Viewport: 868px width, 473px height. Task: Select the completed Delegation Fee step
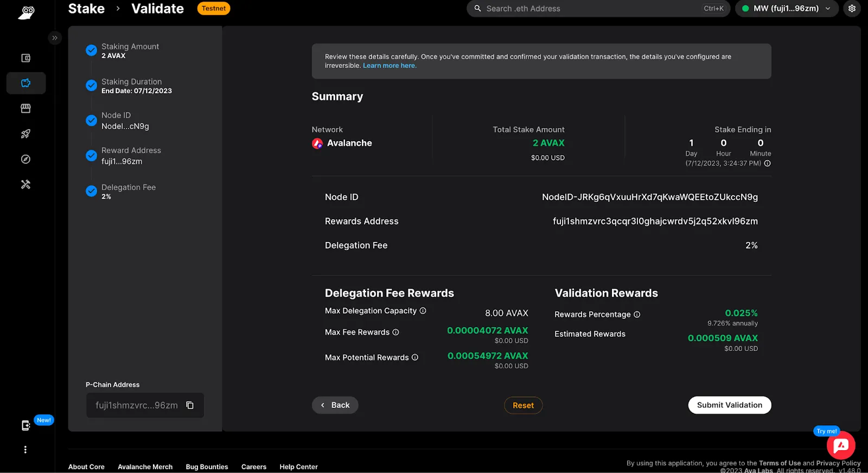pos(129,191)
